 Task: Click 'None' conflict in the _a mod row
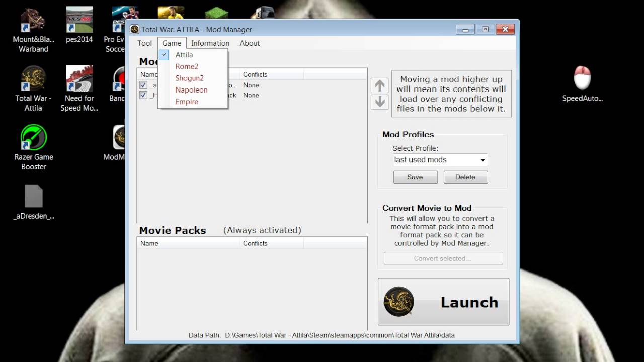(x=251, y=85)
